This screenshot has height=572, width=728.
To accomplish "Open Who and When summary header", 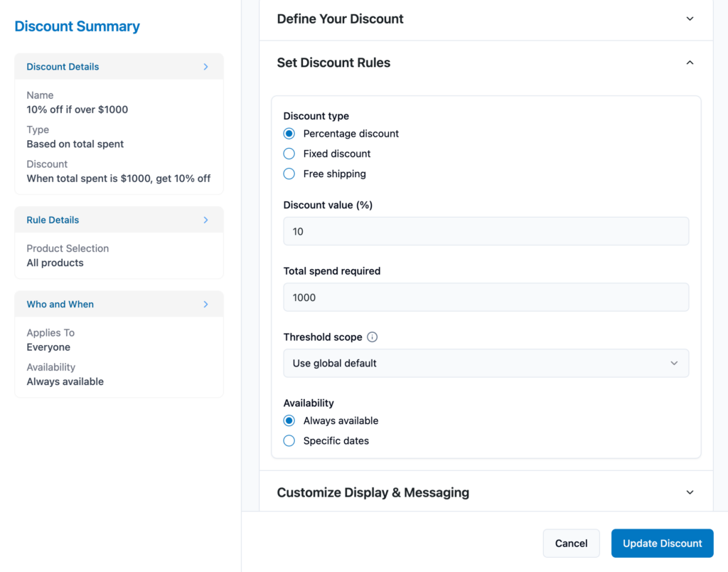I will [119, 304].
